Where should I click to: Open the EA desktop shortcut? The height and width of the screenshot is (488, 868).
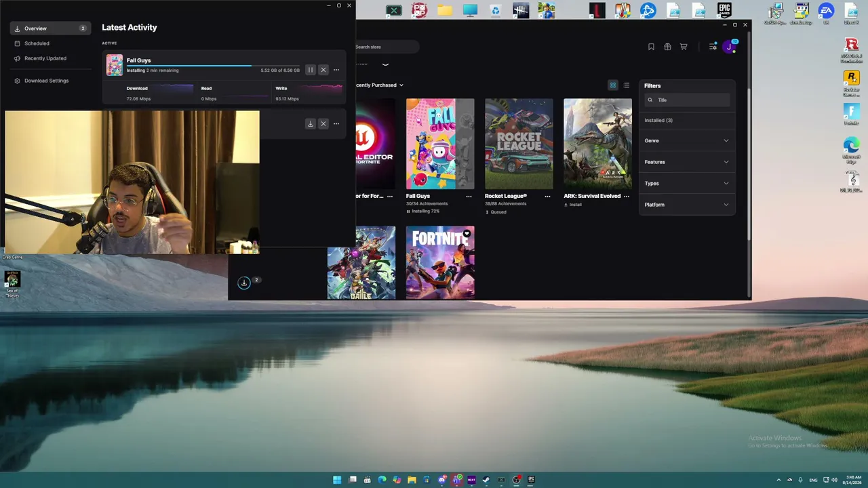pyautogui.click(x=826, y=13)
